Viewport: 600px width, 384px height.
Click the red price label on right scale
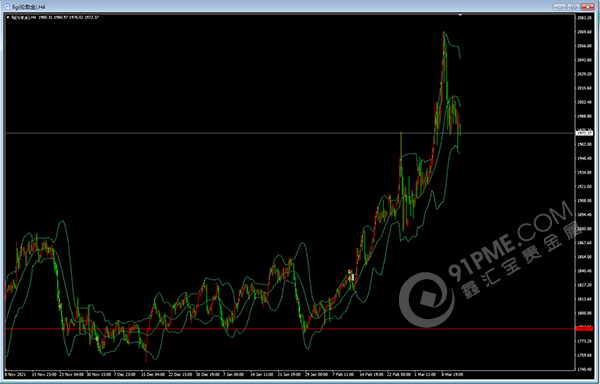[584, 329]
